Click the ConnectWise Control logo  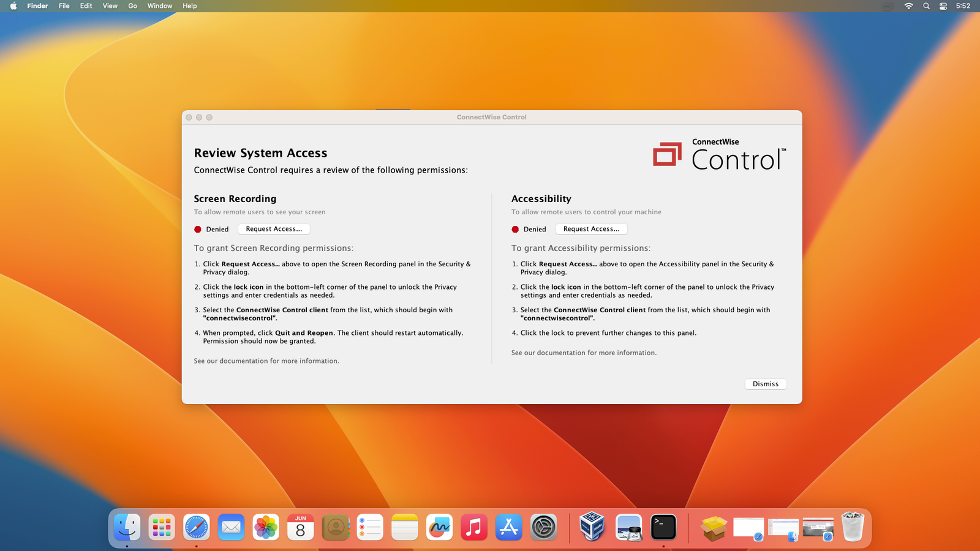(x=719, y=156)
